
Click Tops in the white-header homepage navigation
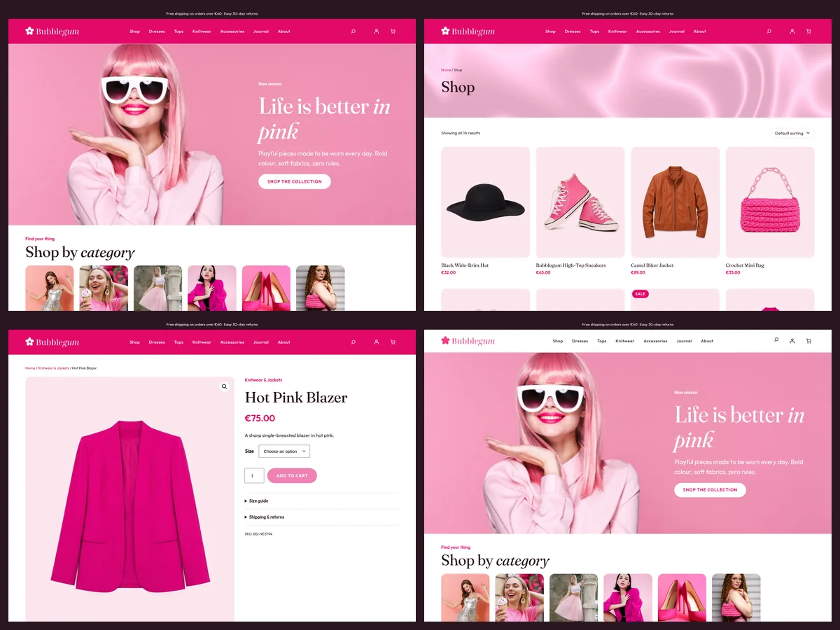click(602, 341)
